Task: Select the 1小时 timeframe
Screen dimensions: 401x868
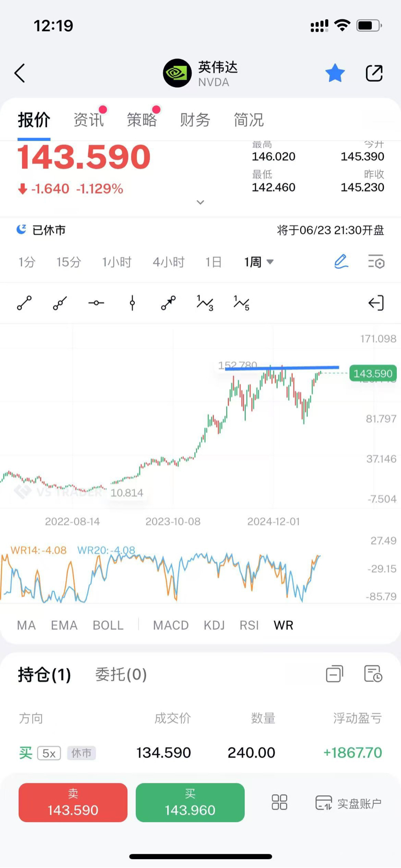Action: (116, 262)
